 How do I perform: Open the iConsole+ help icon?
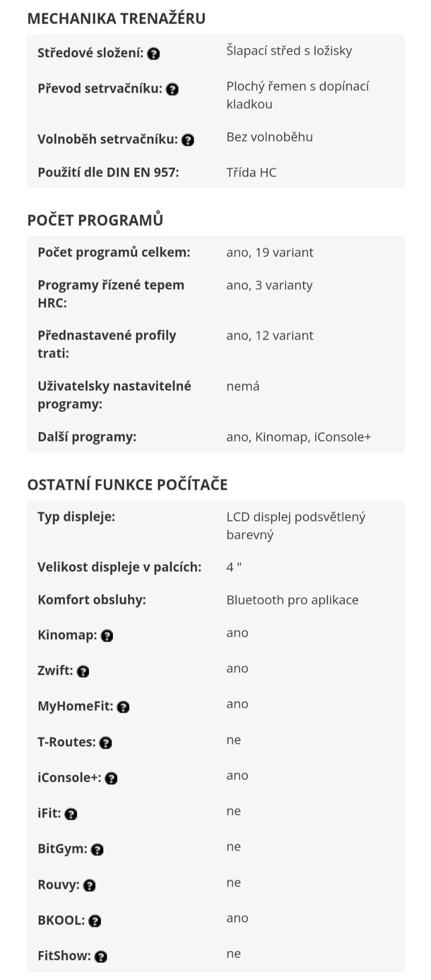point(111,778)
